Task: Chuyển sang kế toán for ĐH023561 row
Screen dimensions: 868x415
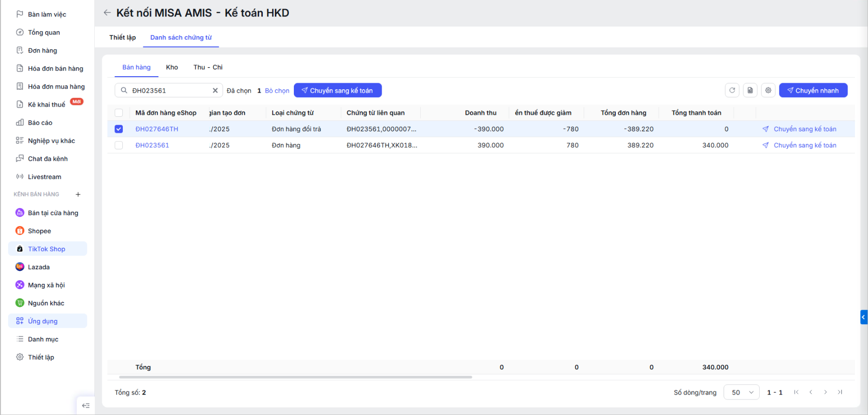Action: pos(799,145)
